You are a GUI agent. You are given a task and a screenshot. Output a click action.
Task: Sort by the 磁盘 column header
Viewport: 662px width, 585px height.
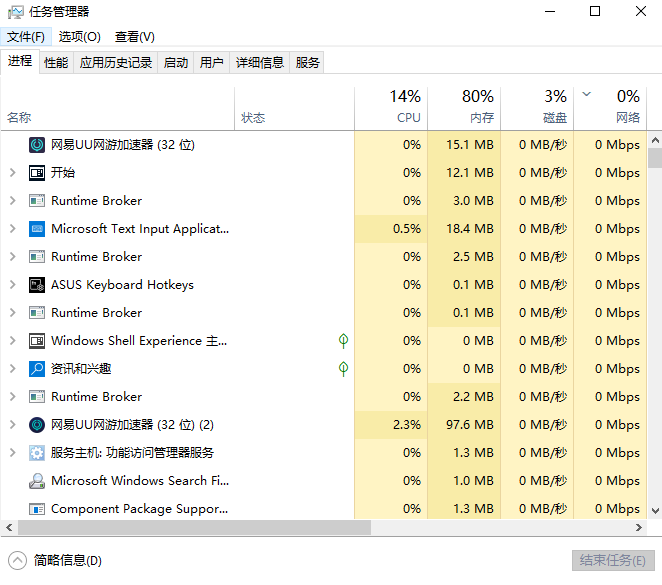click(537, 108)
